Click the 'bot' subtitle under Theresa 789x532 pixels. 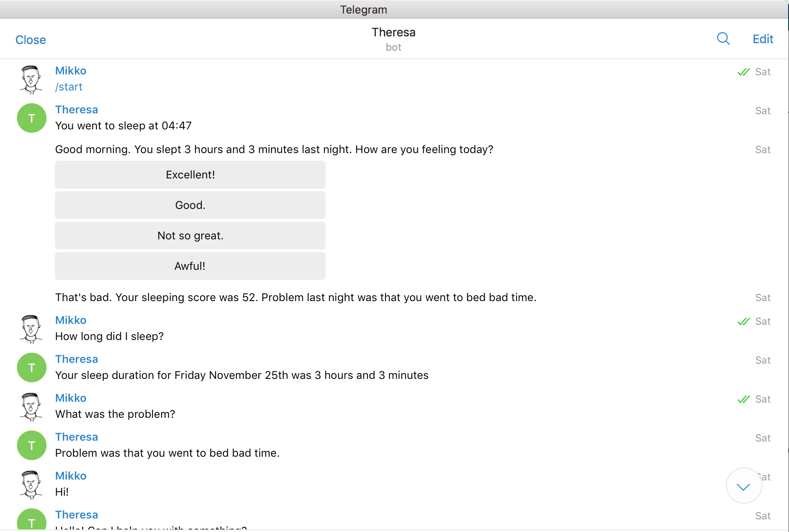393,47
